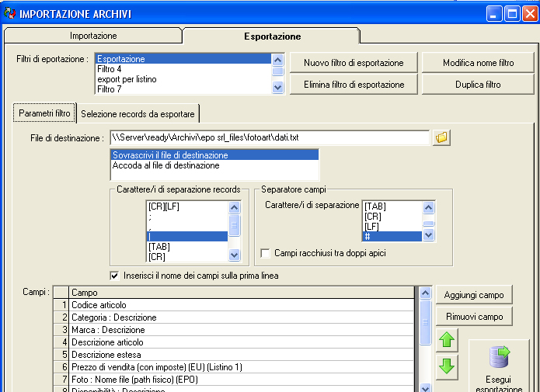The image size is (540, 392).
Task: Run export with Esegui esportazione button
Action: point(499,367)
